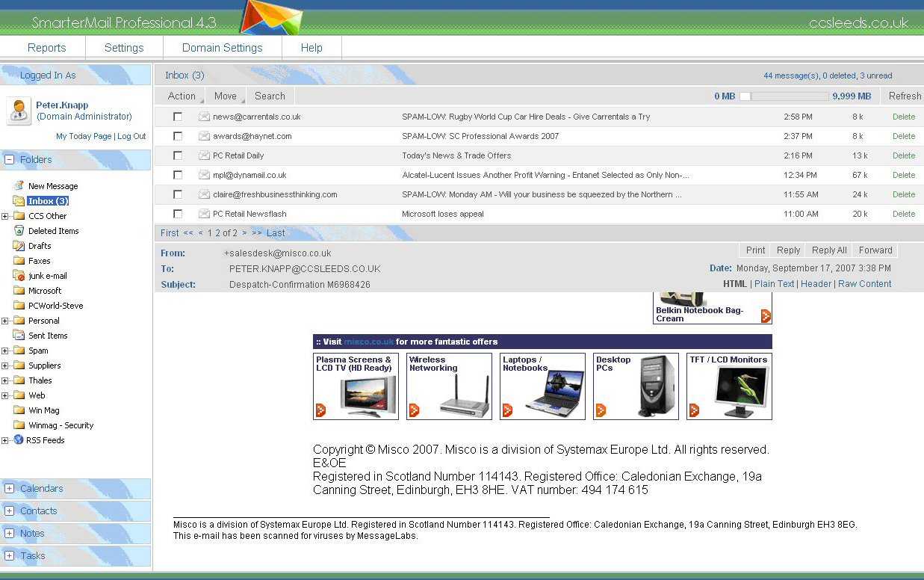924x580 pixels.
Task: Open misco.co.uk link in offers banner
Action: 368,342
